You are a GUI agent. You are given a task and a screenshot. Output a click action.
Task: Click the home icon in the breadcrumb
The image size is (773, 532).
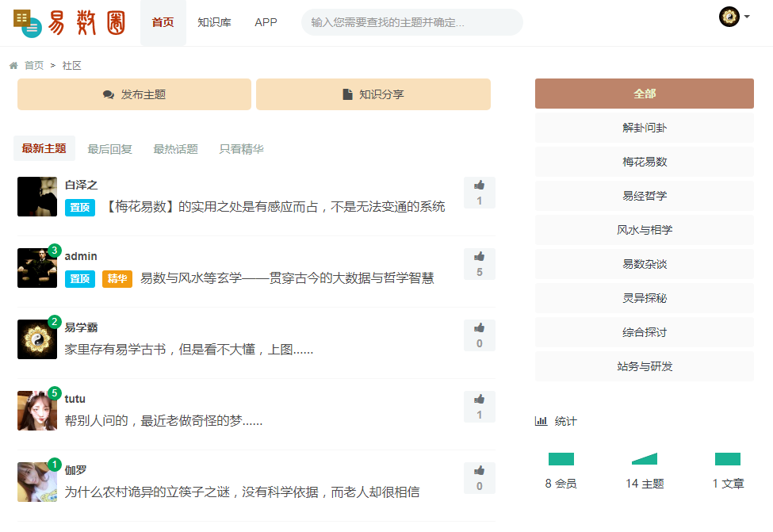coord(13,66)
